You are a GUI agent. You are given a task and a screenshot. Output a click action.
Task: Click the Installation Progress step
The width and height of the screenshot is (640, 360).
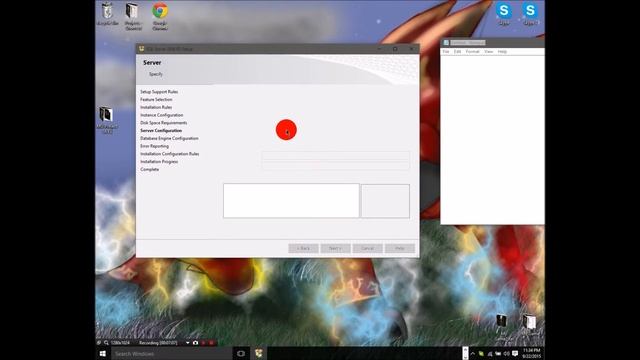[x=159, y=162]
